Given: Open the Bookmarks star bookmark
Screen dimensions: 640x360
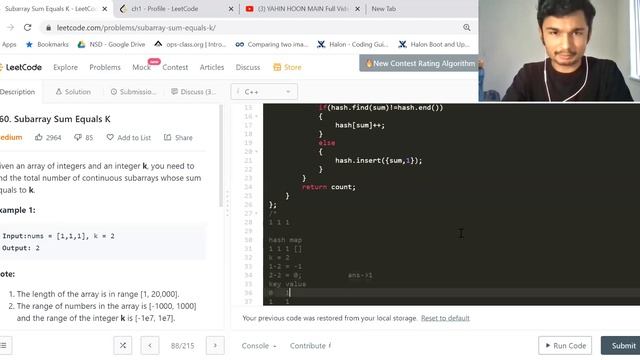Looking at the screenshot, I should [x=47, y=44].
